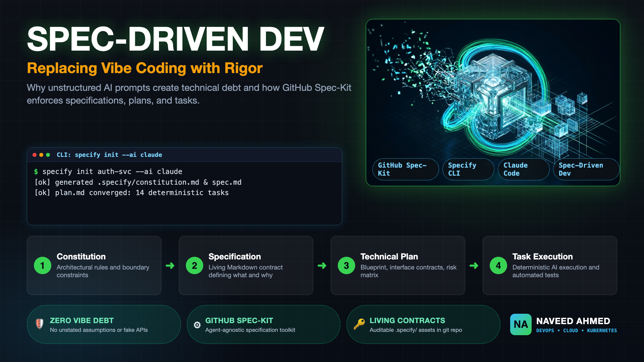Select the Claude Code tag pill
Screen dimensions: 644x362
(523, 169)
